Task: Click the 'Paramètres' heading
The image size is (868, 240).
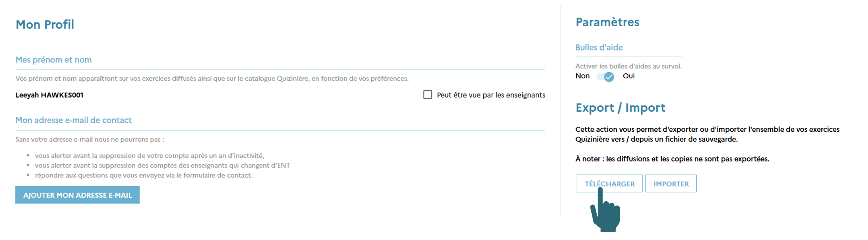Action: pos(607,22)
